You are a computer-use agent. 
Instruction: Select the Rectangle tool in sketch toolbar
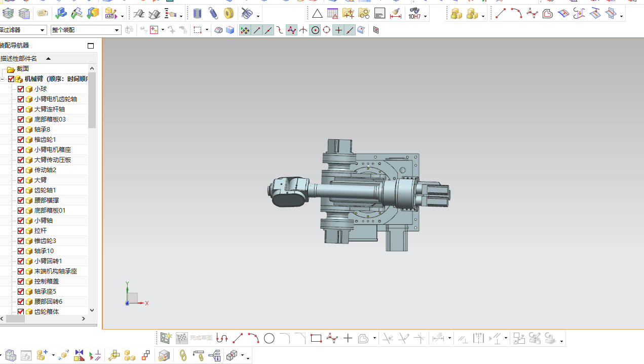tap(316, 338)
